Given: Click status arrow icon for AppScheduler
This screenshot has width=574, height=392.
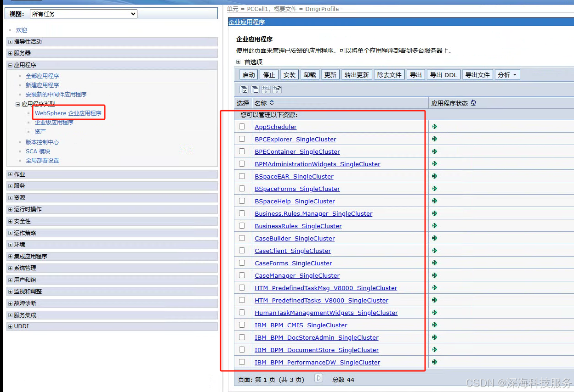Looking at the screenshot, I should click(x=434, y=126).
